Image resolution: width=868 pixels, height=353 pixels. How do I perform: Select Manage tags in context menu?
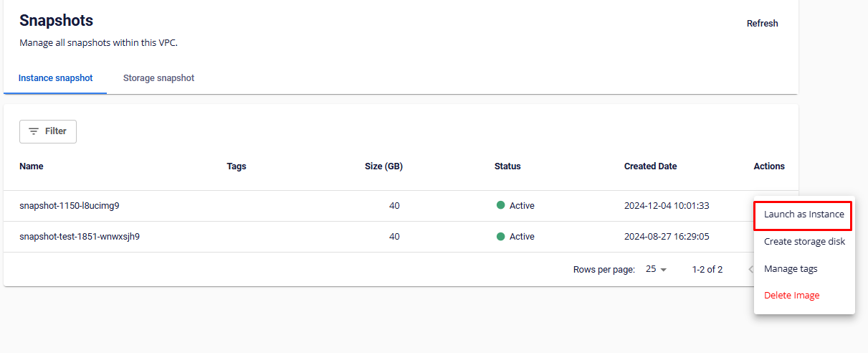tap(791, 269)
